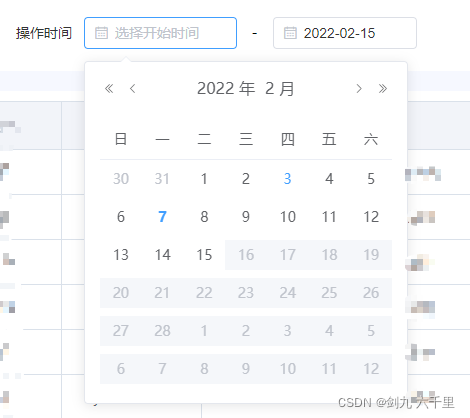470x418 pixels.
Task: Select February 8 in second row
Action: pos(204,217)
